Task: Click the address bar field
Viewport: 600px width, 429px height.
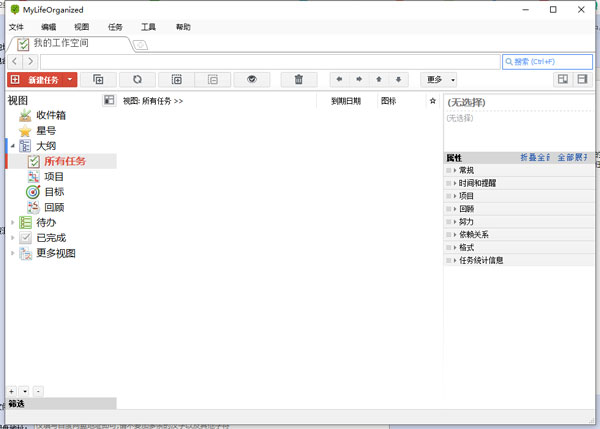Action: pyautogui.click(x=270, y=62)
